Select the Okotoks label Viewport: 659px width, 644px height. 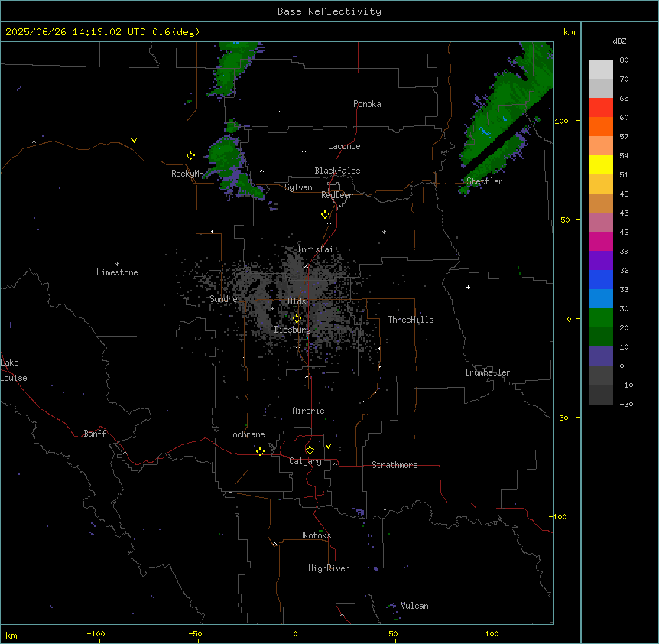[315, 535]
